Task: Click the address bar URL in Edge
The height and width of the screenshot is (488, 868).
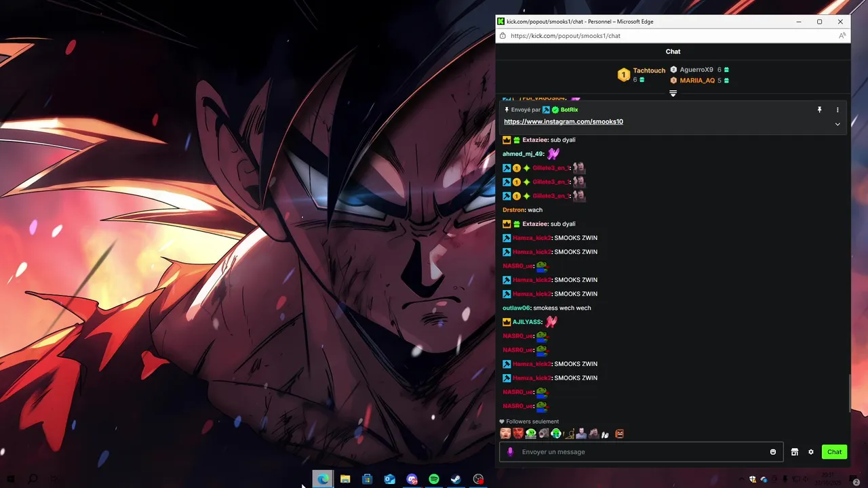Action: 566,36
